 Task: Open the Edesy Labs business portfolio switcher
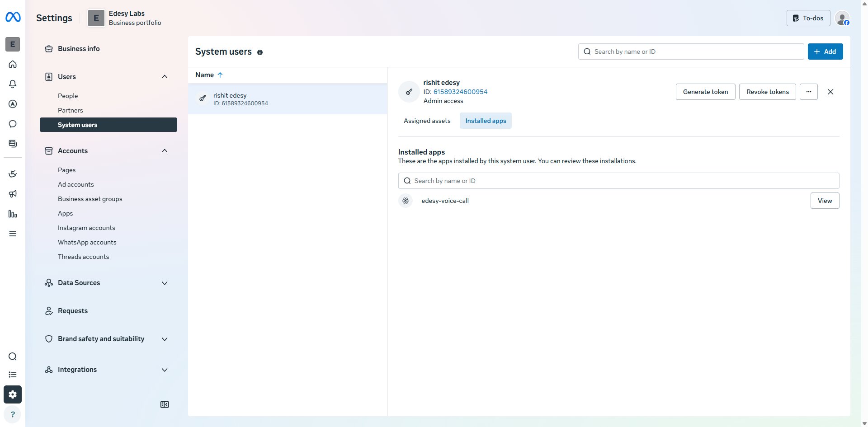point(125,18)
